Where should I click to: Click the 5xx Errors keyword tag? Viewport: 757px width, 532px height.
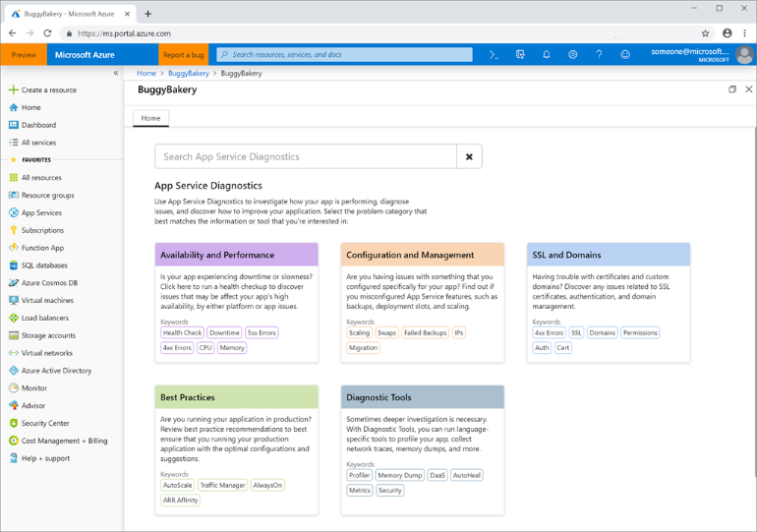pyautogui.click(x=262, y=332)
